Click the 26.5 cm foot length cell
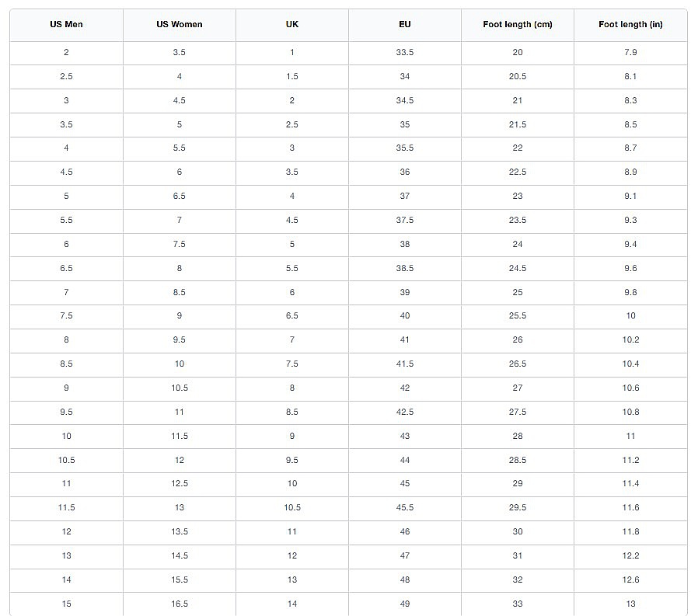The image size is (691, 616). pos(518,364)
